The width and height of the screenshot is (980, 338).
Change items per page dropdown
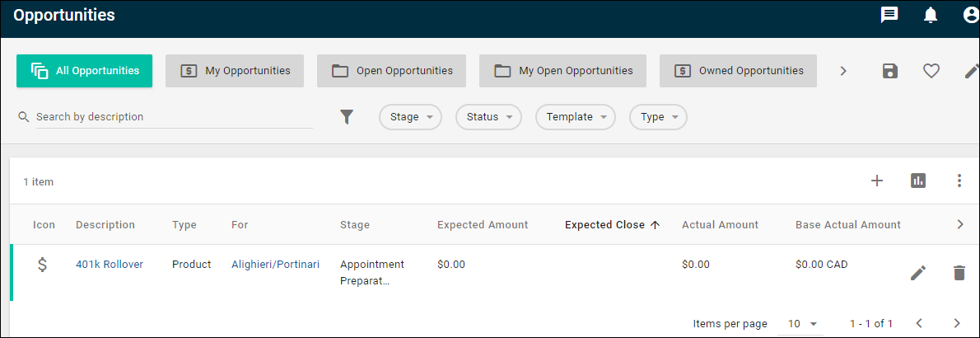(802, 324)
